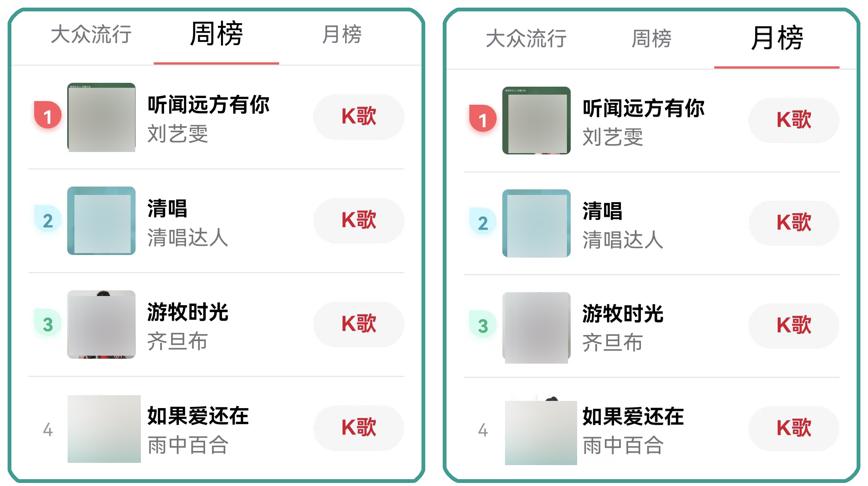Click rank 1 badge in weekly chart
Image resolution: width=868 pixels, height=486 pixels.
coord(47,115)
